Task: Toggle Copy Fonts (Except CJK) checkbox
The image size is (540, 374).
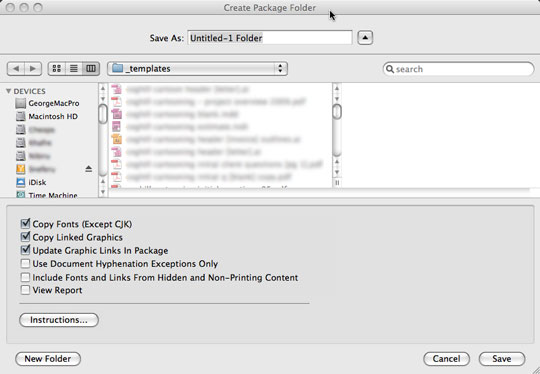Action: pyautogui.click(x=25, y=224)
